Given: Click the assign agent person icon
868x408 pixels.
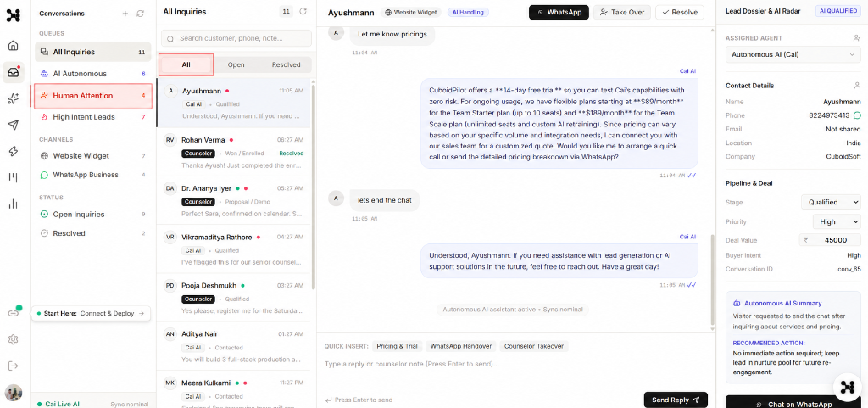Looking at the screenshot, I should [857, 38].
